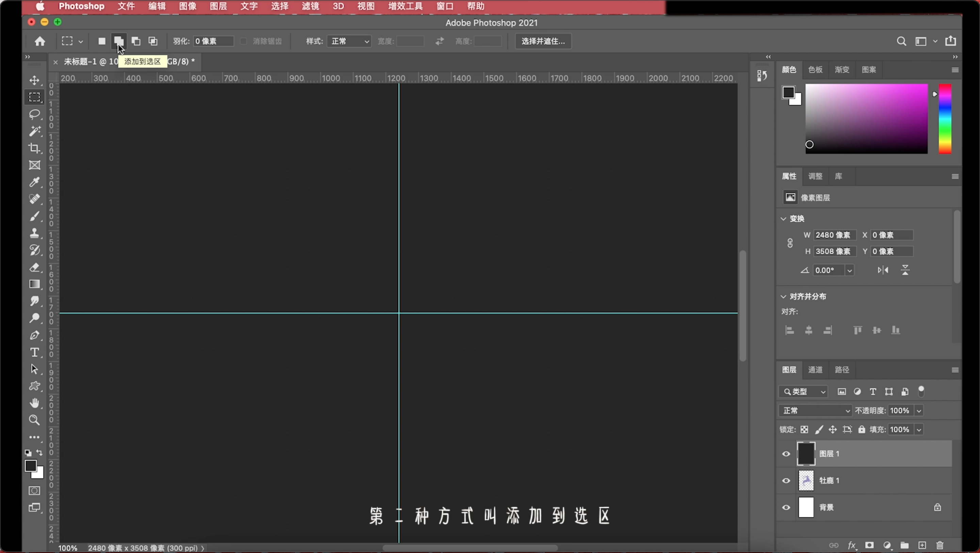Select the Gradient tool

[x=35, y=284]
